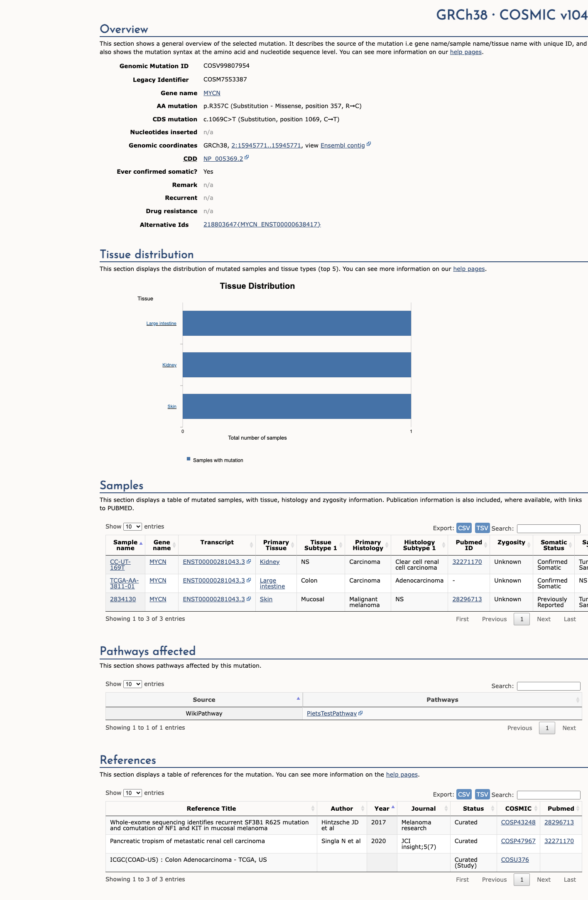
Task: Click Skin axis label in chart
Action: coord(172,407)
